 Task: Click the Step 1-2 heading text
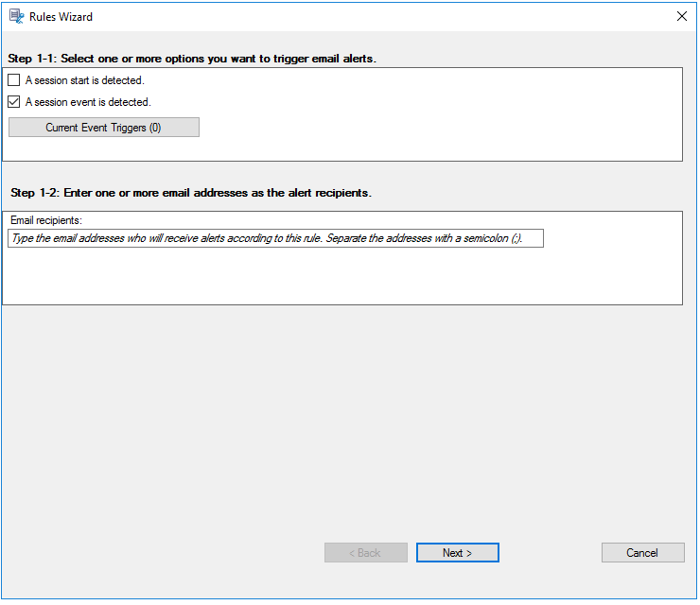pos(191,193)
